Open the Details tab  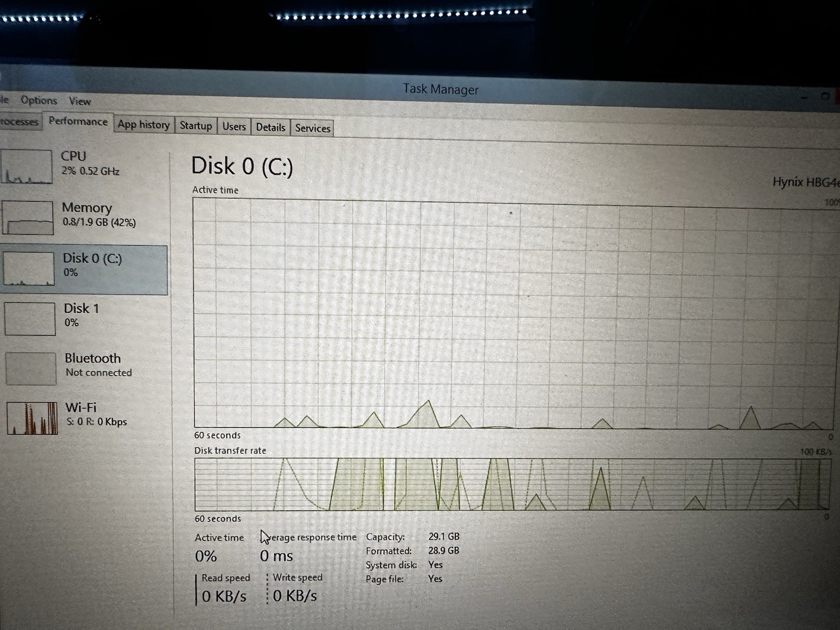[271, 127]
